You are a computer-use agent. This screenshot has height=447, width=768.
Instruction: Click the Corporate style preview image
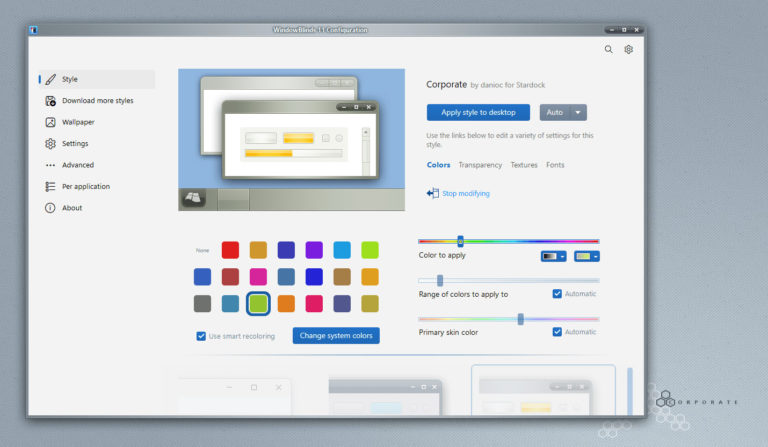coord(291,140)
